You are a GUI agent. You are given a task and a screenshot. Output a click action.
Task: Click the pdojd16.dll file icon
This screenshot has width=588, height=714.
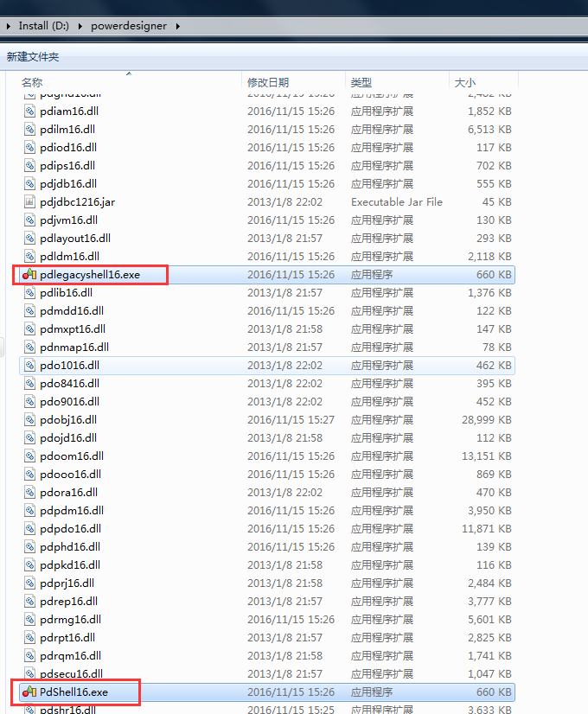[x=29, y=438]
